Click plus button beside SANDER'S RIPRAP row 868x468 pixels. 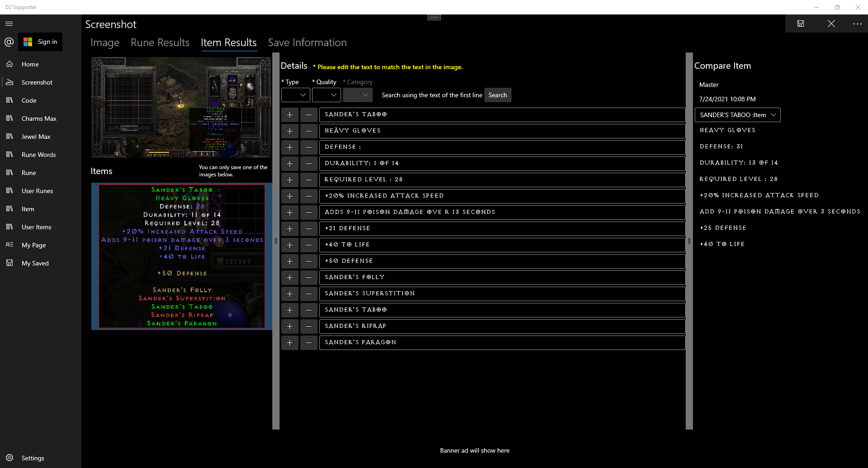click(290, 326)
